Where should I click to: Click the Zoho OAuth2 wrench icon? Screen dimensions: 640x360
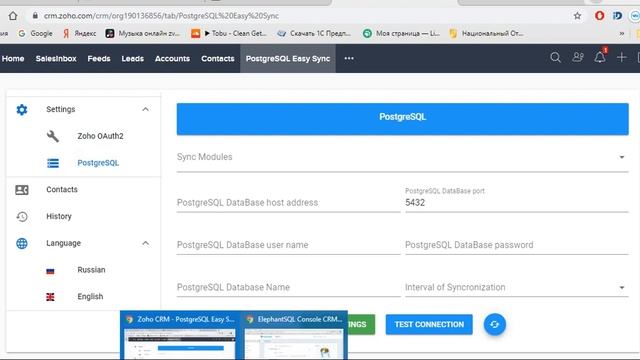click(x=53, y=136)
